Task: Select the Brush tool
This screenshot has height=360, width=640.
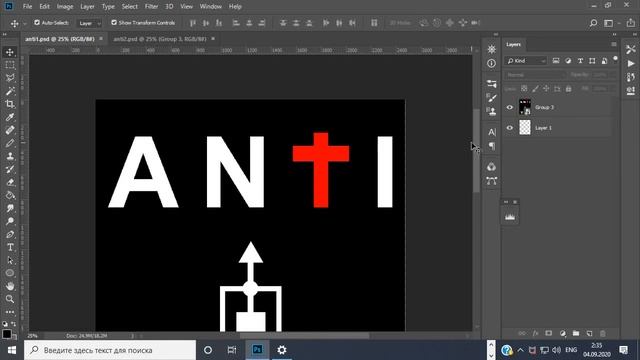Action: click(x=10, y=143)
